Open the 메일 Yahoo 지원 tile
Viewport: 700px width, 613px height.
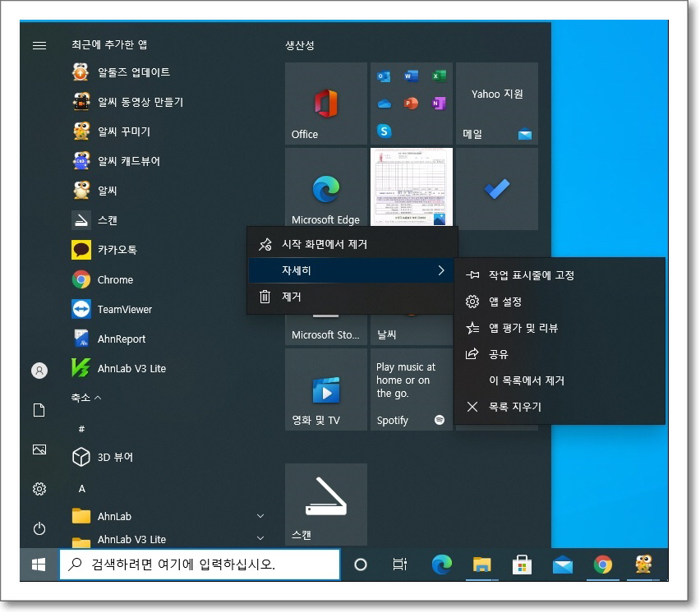coord(497,104)
